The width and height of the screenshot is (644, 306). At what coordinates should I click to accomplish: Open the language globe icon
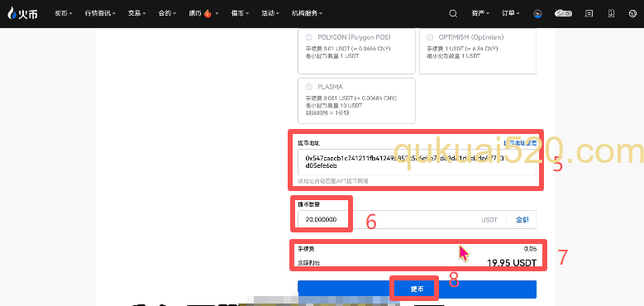pyautogui.click(x=632, y=13)
